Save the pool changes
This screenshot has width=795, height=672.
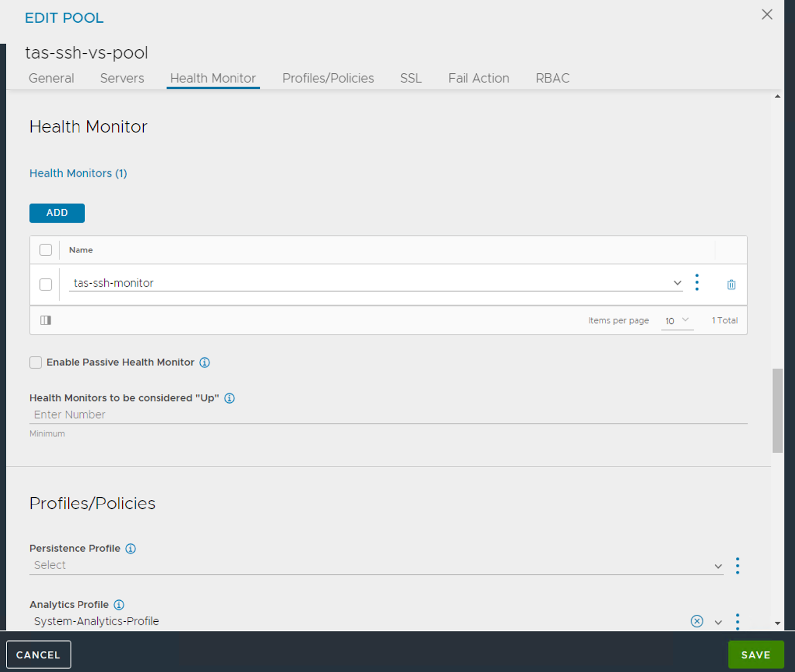click(x=756, y=655)
